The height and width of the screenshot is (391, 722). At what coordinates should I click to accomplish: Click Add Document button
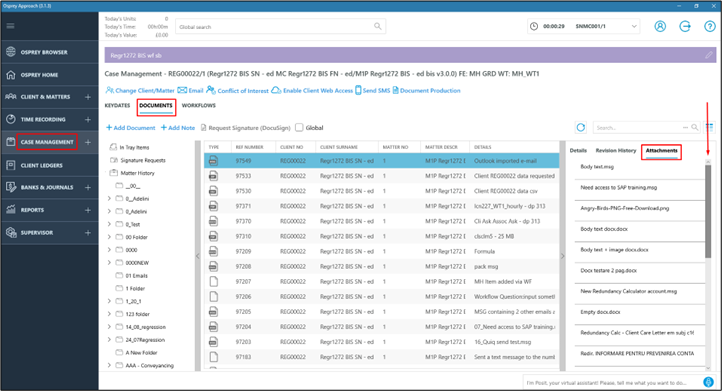pos(131,128)
